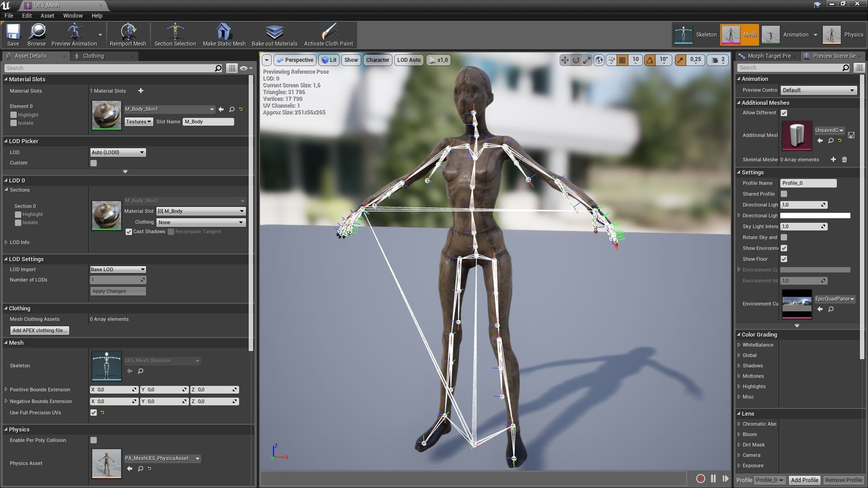Screen dimensions: 868x488
Task: Switch to Physics editor mode
Action: tap(843, 35)
